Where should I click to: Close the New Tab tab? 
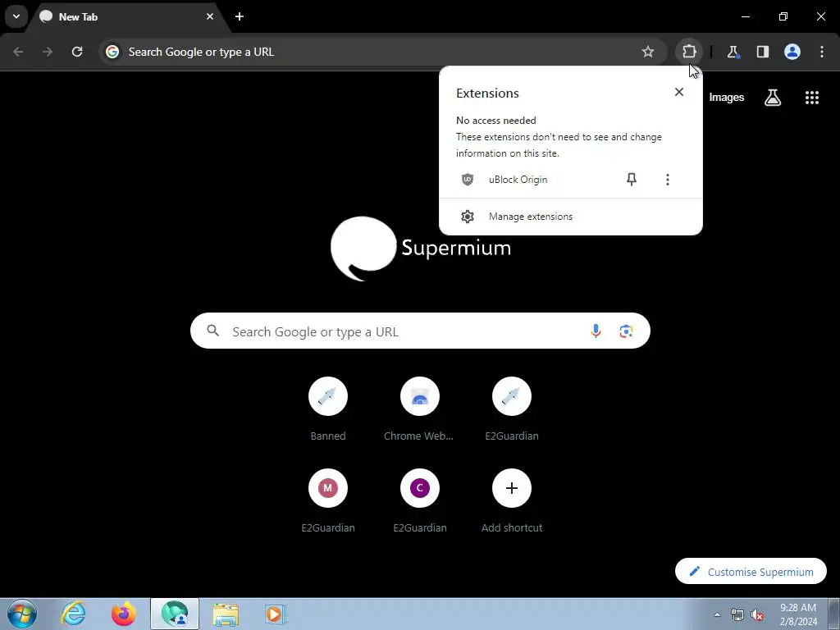pos(210,16)
